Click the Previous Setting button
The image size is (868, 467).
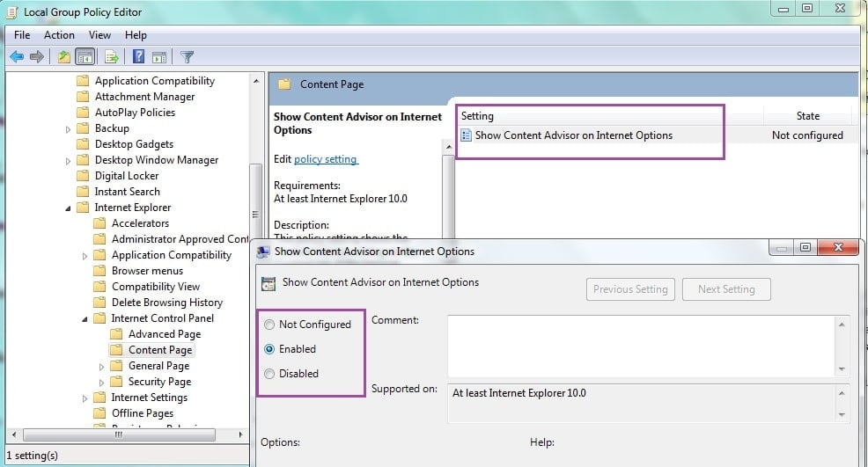630,289
